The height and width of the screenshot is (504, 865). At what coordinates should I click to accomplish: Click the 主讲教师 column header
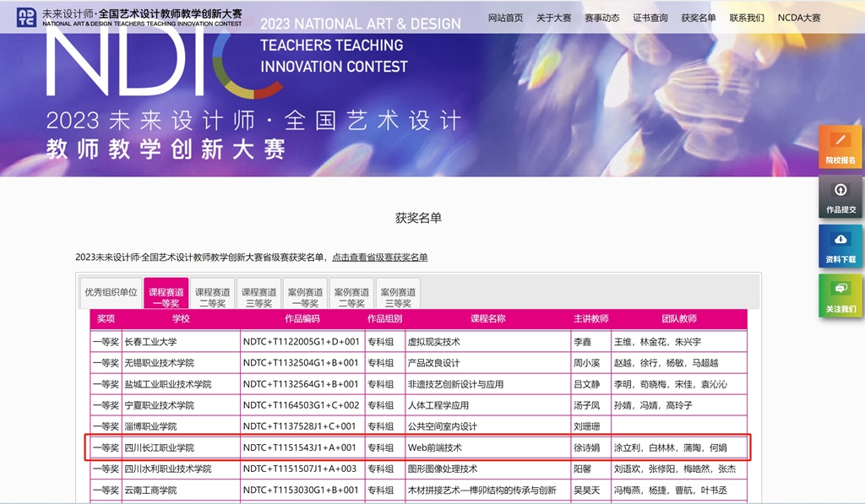(590, 319)
